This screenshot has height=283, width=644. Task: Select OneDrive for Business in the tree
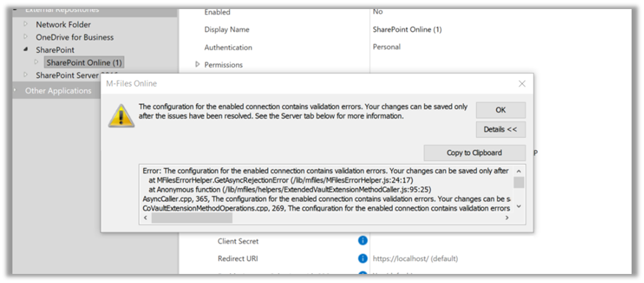(x=75, y=37)
